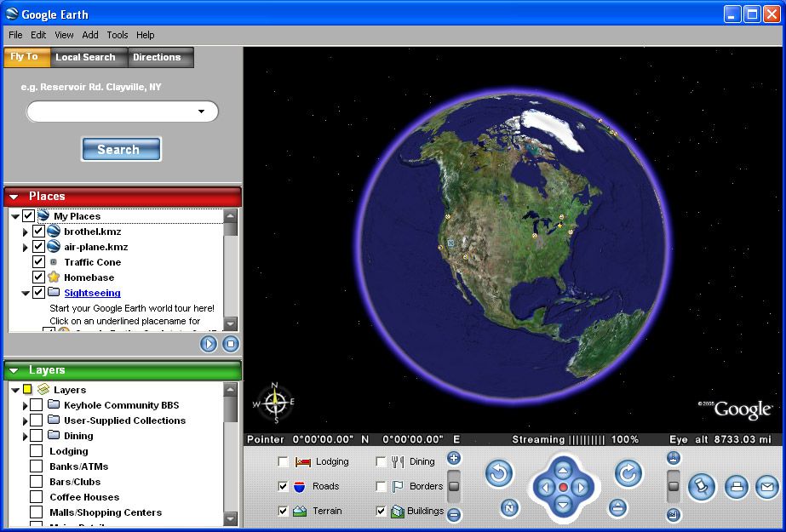This screenshot has width=786, height=532.
Task: Switch to the Local Search tab
Action: click(x=85, y=57)
